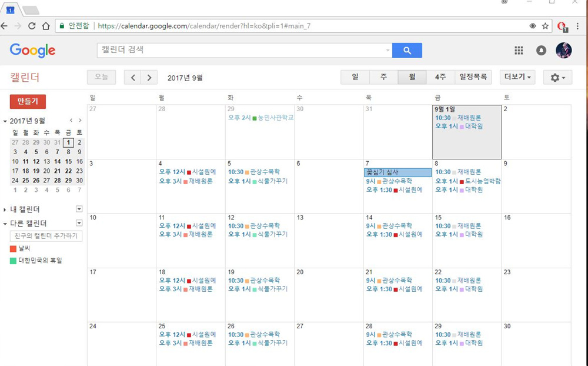The image size is (588, 366).
Task: Reload the page in Chrome
Action: click(x=32, y=26)
